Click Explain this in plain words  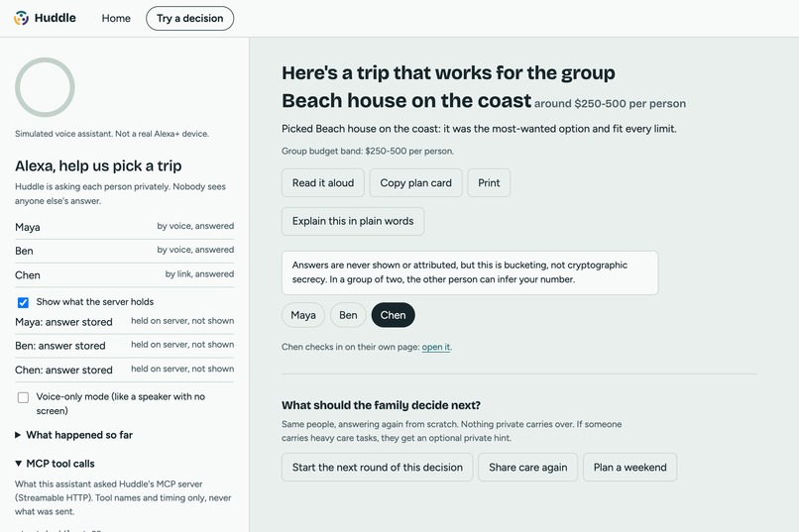tap(353, 221)
